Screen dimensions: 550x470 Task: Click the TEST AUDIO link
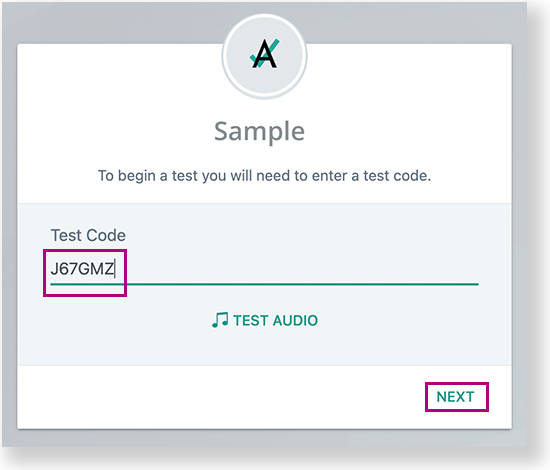click(265, 320)
